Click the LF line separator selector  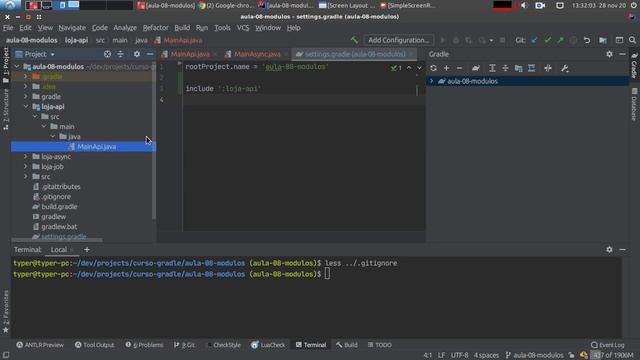441,355
